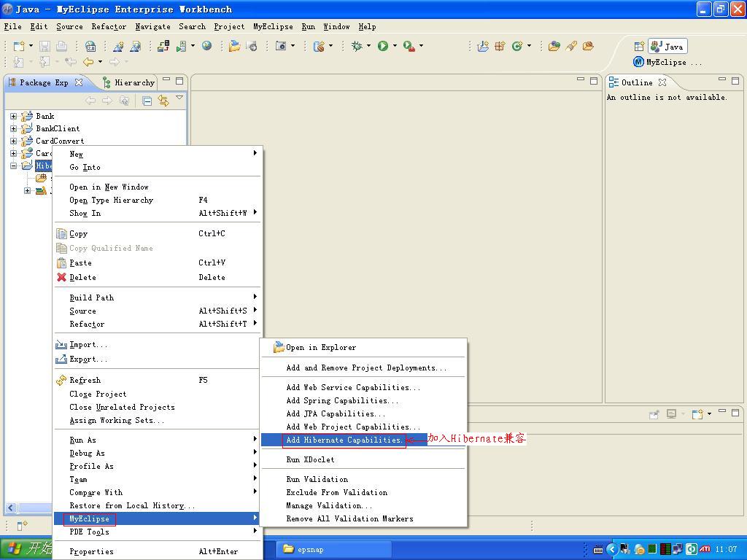Switch to the Hierarchy tab
Viewport: 747px width, 560px height.
[x=129, y=82]
